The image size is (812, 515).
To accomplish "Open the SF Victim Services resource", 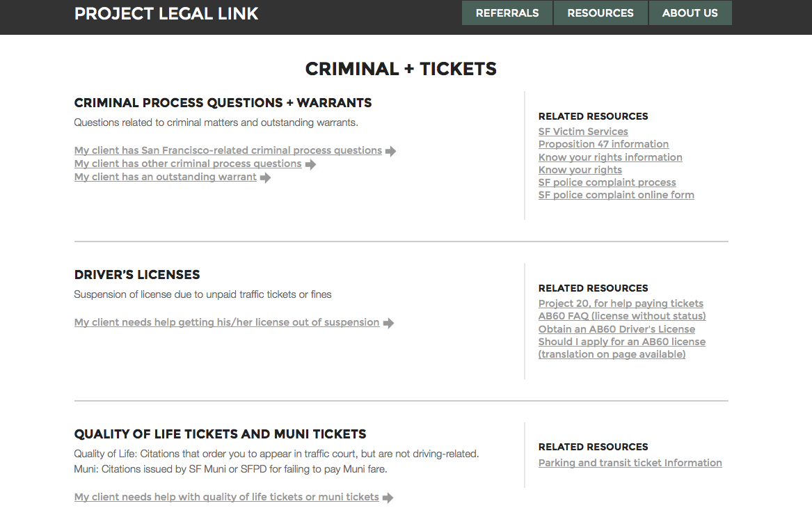I will [x=583, y=132].
